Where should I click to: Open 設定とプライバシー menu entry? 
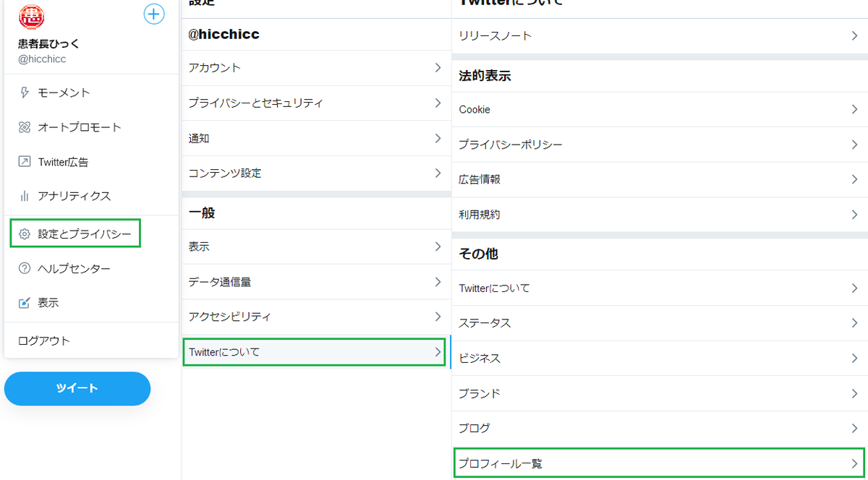(x=91, y=234)
